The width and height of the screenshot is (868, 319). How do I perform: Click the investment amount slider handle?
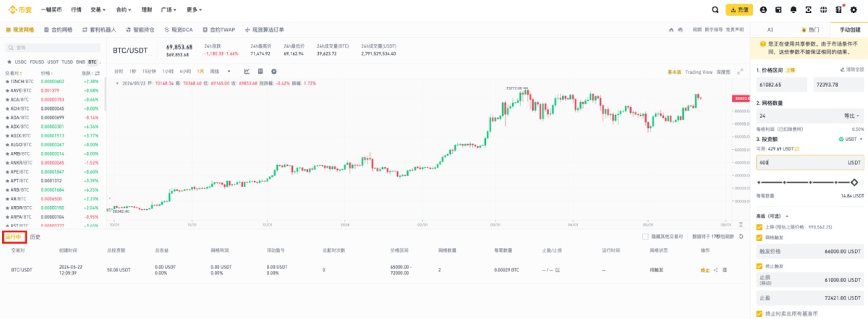854,182
